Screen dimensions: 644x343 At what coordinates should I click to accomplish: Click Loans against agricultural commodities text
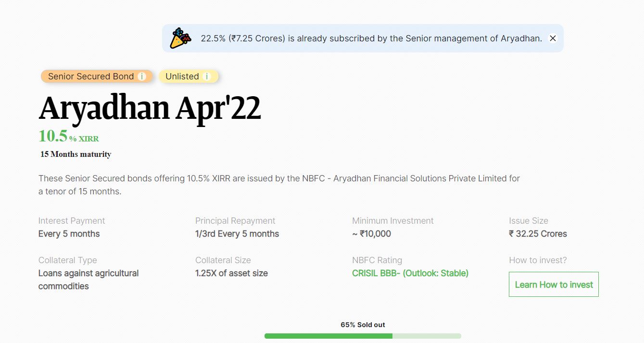[88, 279]
